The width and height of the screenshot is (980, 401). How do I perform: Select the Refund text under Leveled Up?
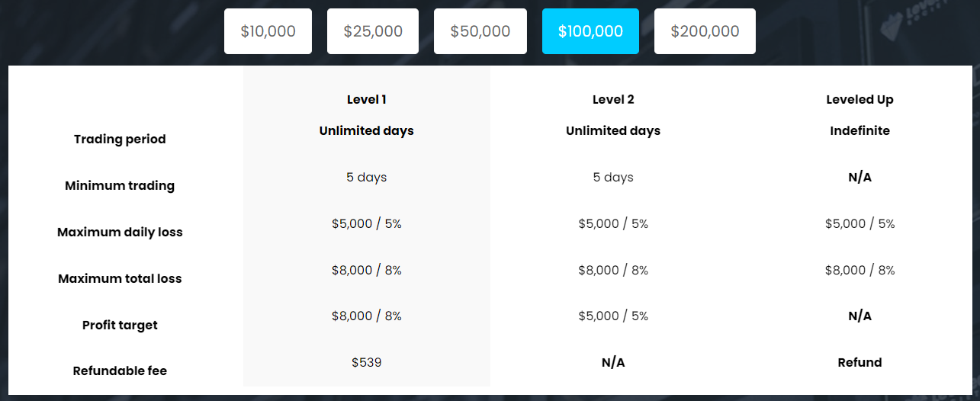pyautogui.click(x=860, y=363)
